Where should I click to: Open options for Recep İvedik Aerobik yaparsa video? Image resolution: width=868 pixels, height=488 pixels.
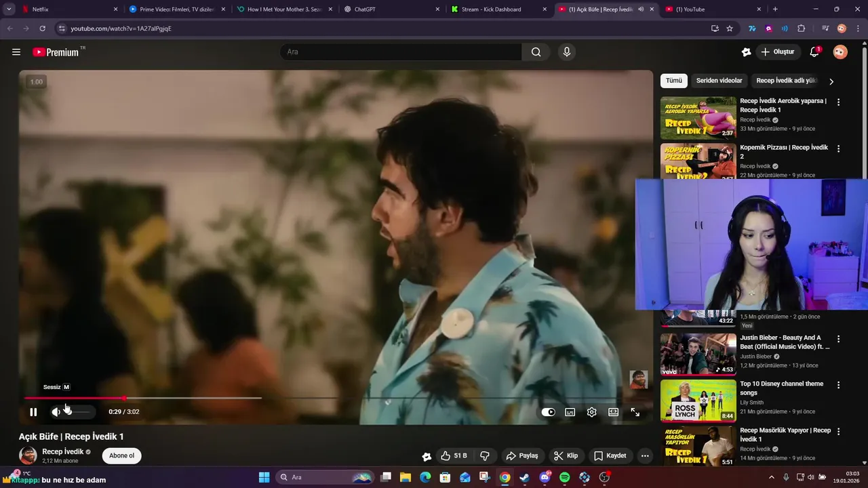(838, 102)
